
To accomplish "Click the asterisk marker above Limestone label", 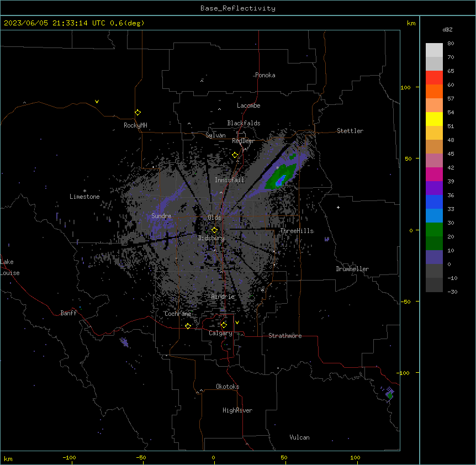I will point(84,191).
